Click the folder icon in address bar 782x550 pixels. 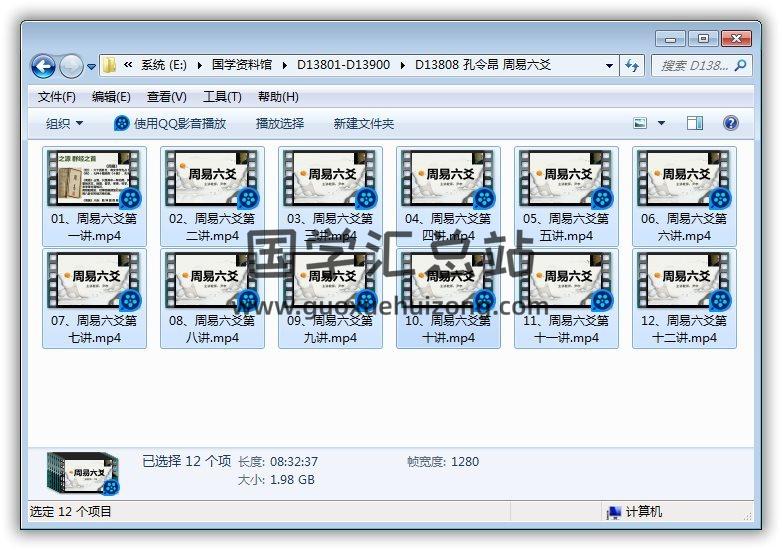coord(109,65)
